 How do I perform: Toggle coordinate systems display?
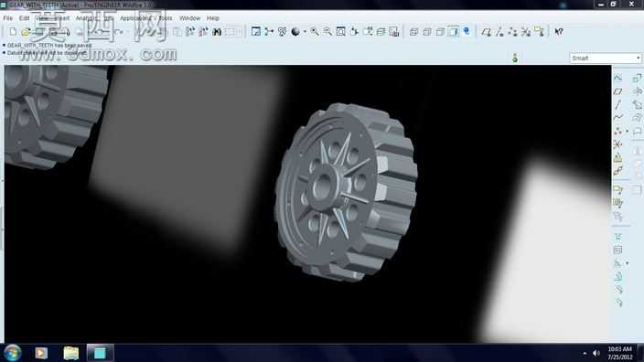coord(526,32)
